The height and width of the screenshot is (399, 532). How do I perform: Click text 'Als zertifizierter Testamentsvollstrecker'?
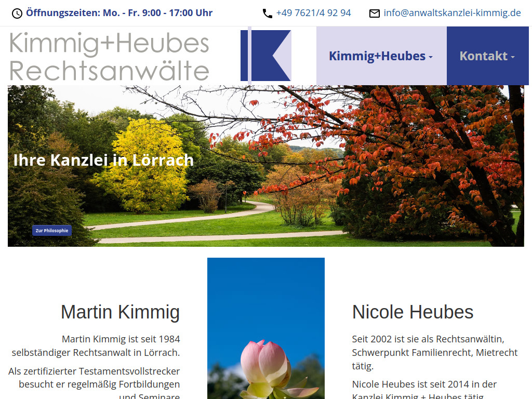pyautogui.click(x=94, y=371)
